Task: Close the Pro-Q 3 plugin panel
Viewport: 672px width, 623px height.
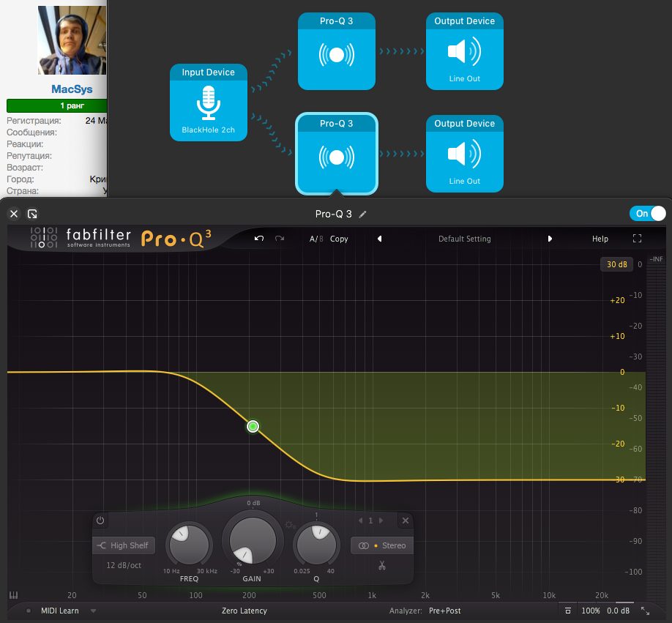Action: point(14,213)
